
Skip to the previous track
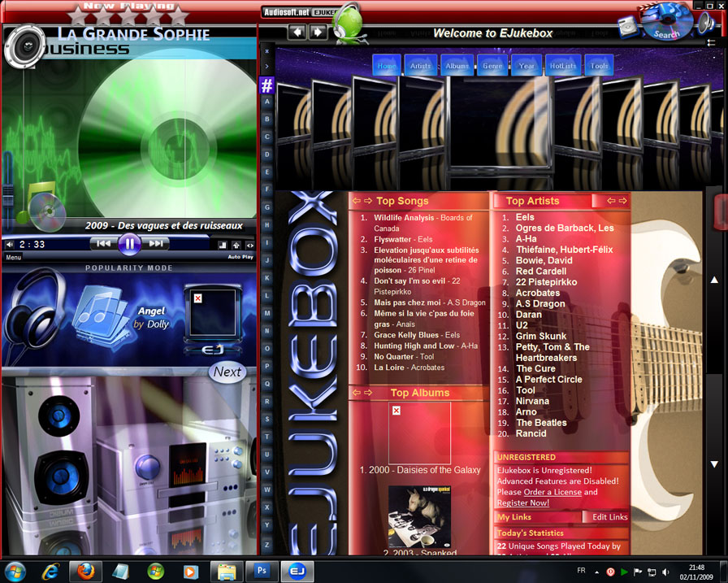click(x=103, y=243)
